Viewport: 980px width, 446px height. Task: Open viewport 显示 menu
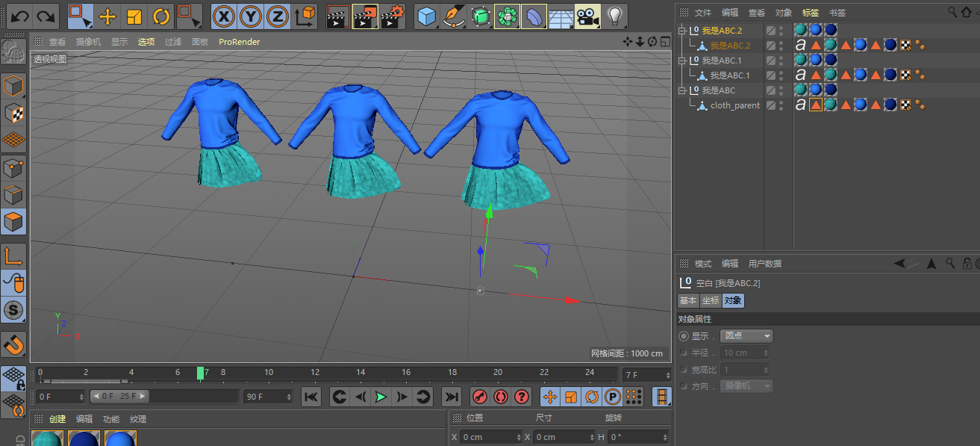[x=119, y=42]
